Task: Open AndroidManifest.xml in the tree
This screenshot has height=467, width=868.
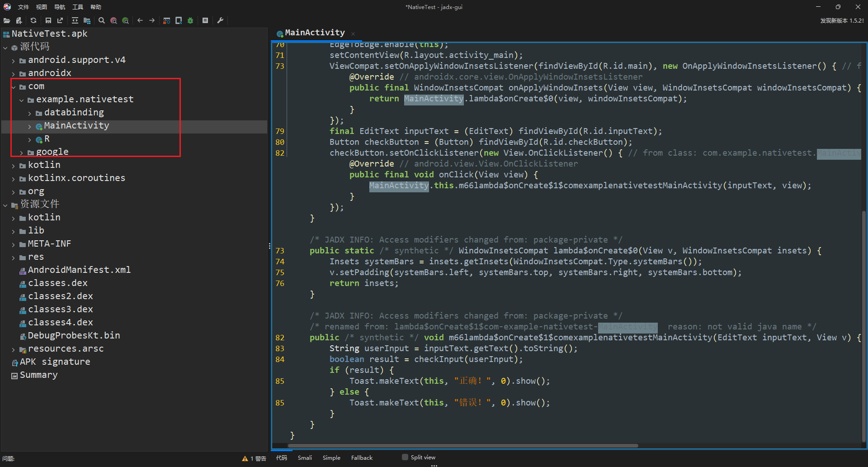Action: (79, 270)
